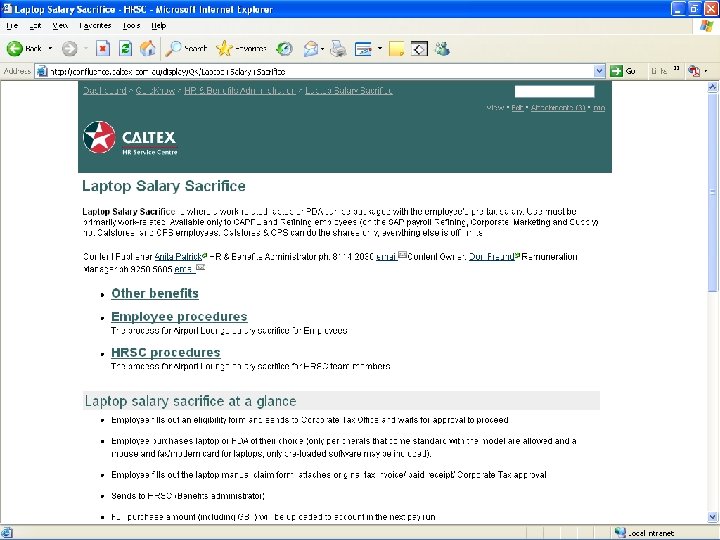This screenshot has height=540, width=720.
Task: Click the green Back arrow button
Action: pyautogui.click(x=15, y=48)
